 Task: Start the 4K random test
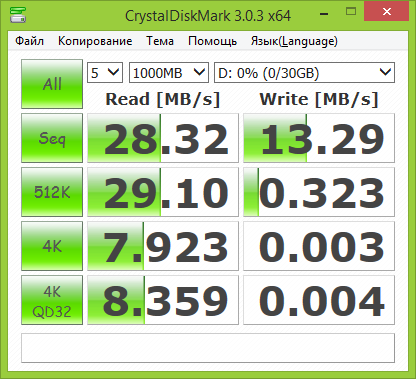pyautogui.click(x=52, y=246)
